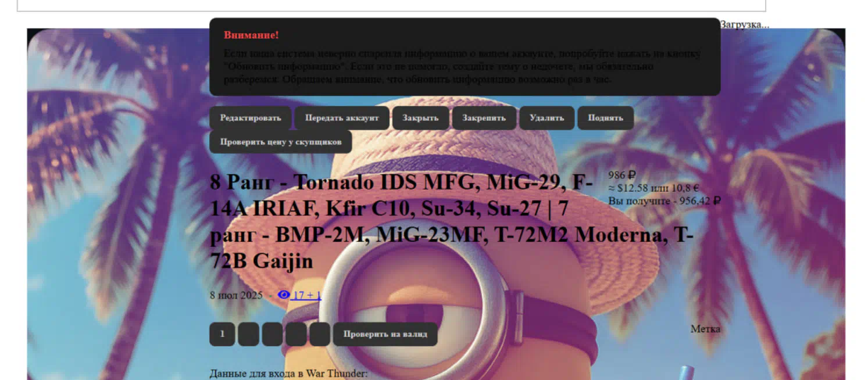Click the Передать аккаунт button
The height and width of the screenshot is (380, 868).
[342, 118]
